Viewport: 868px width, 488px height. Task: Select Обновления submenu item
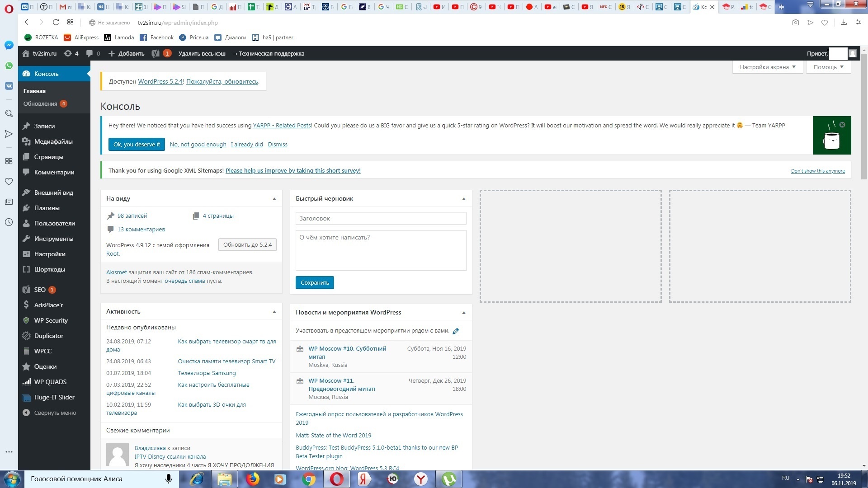pyautogui.click(x=40, y=103)
